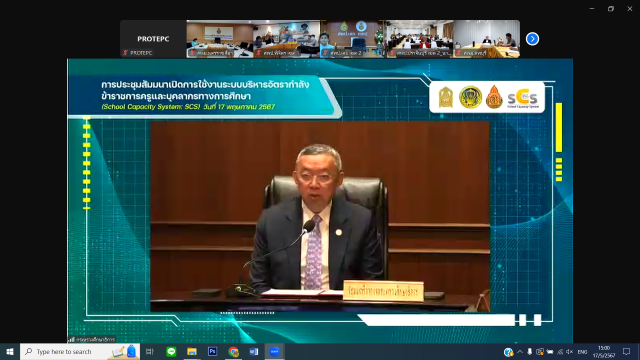Switch to Google Chrome in the taskbar

point(233,351)
